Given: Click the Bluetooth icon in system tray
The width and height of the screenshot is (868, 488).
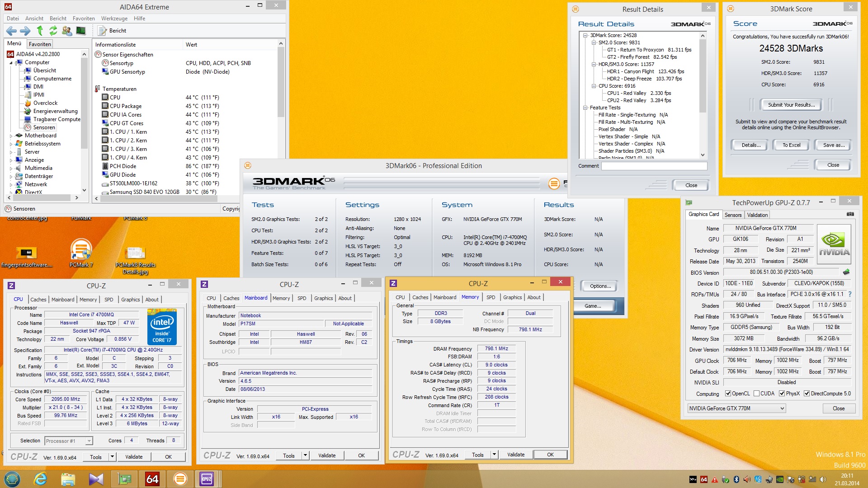Looking at the screenshot, I should (736, 479).
